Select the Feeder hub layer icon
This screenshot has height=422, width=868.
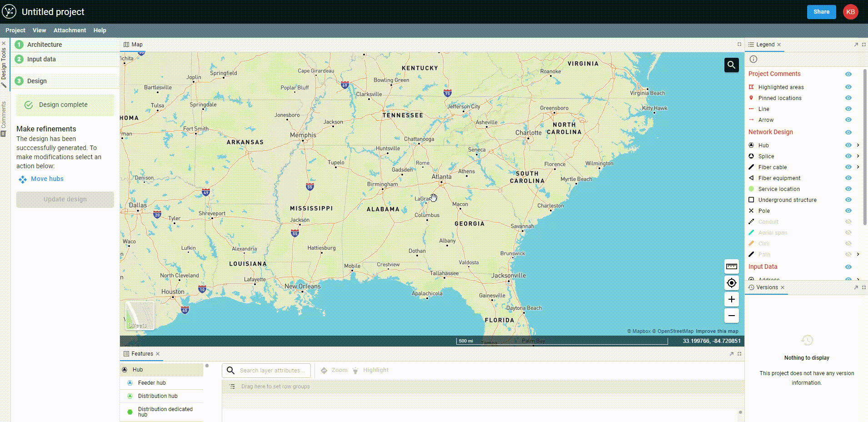point(130,383)
